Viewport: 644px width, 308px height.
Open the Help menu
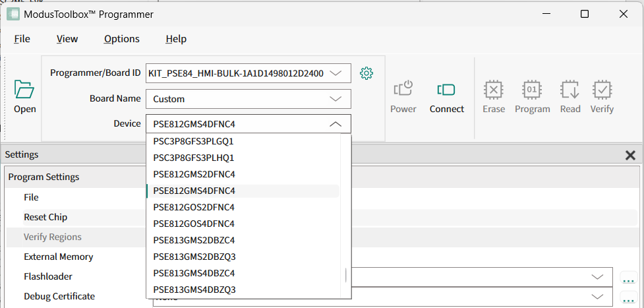[x=176, y=39]
